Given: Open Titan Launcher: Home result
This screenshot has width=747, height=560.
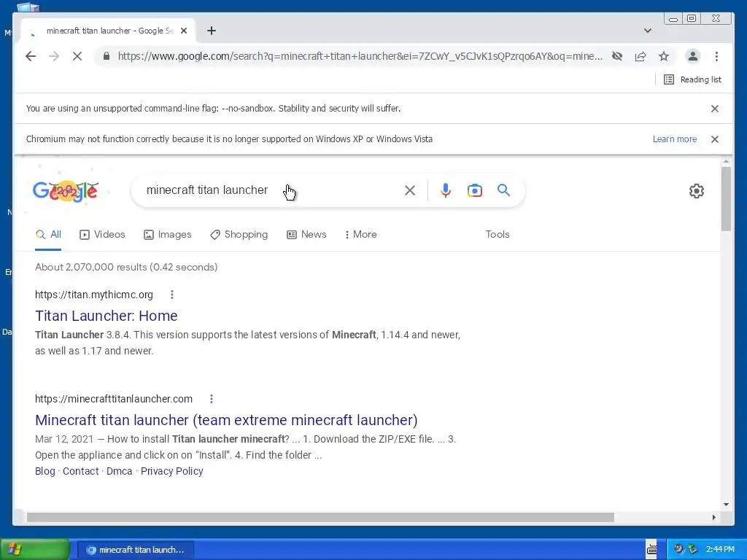Looking at the screenshot, I should (x=107, y=316).
